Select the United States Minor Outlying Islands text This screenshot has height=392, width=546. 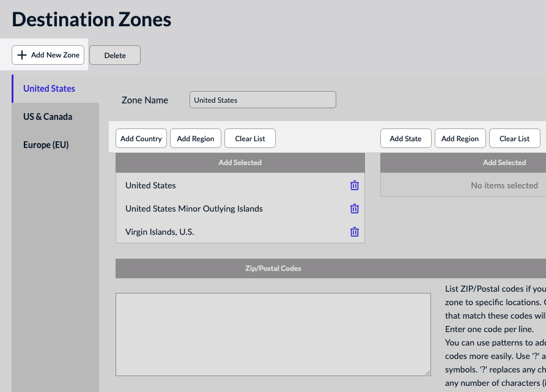[194, 209]
